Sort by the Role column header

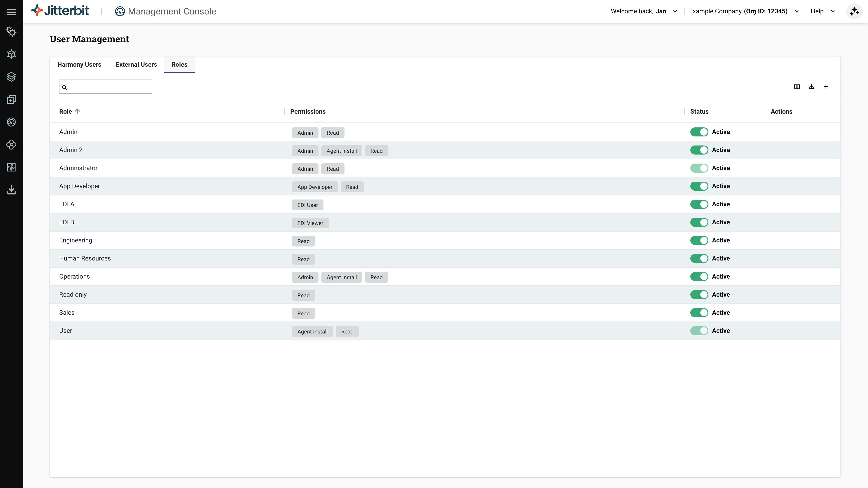pyautogui.click(x=66, y=111)
